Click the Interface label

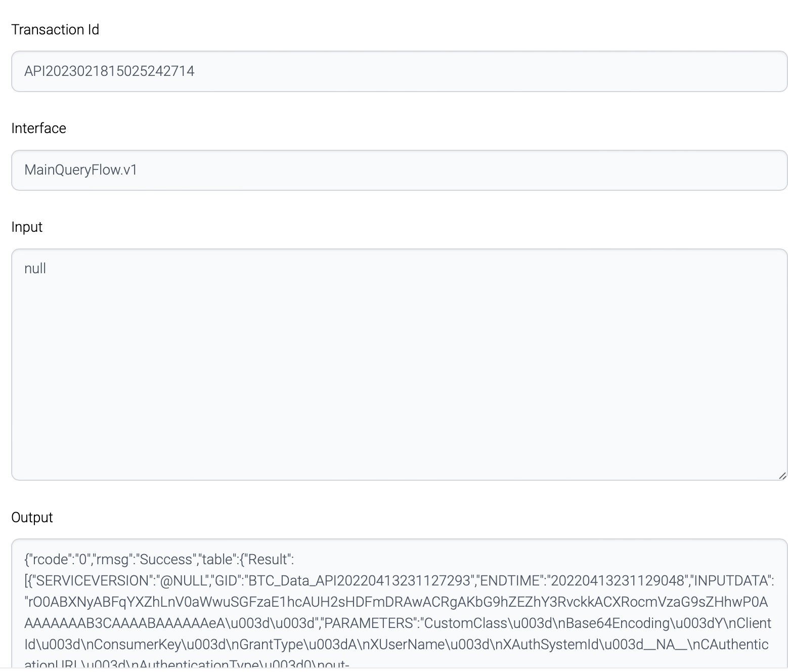coord(38,129)
